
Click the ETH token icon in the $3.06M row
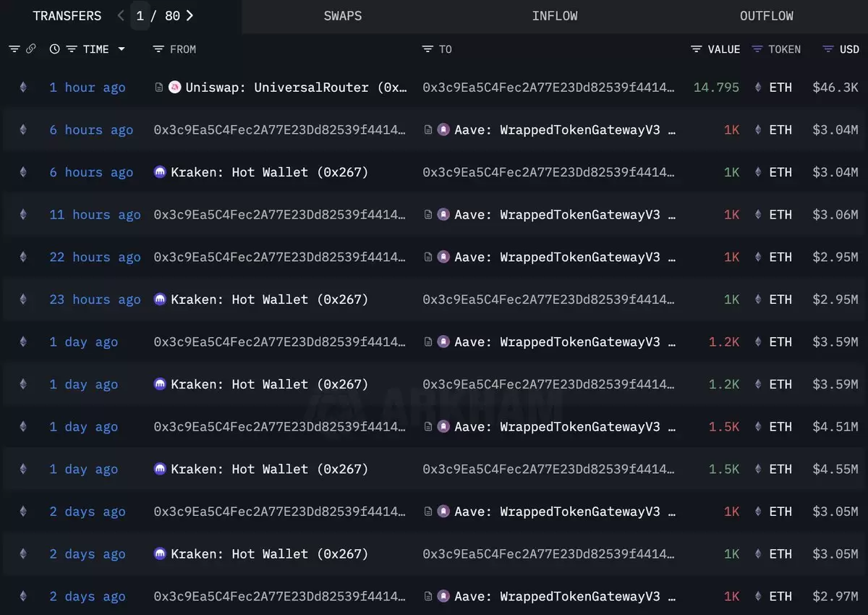click(758, 215)
